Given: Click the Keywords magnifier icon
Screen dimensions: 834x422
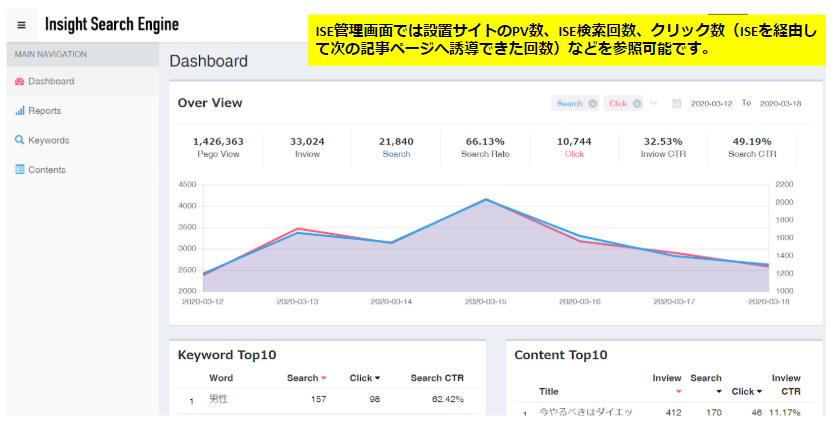Looking at the screenshot, I should 20,140.
